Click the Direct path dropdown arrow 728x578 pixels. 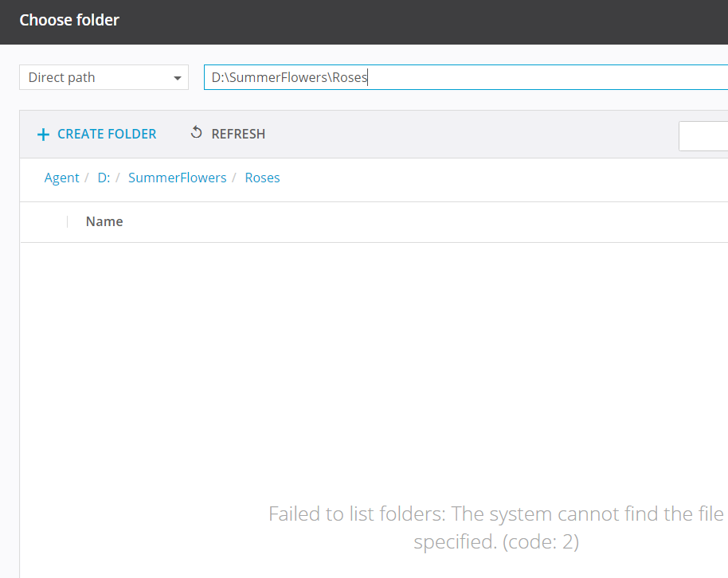coord(177,78)
